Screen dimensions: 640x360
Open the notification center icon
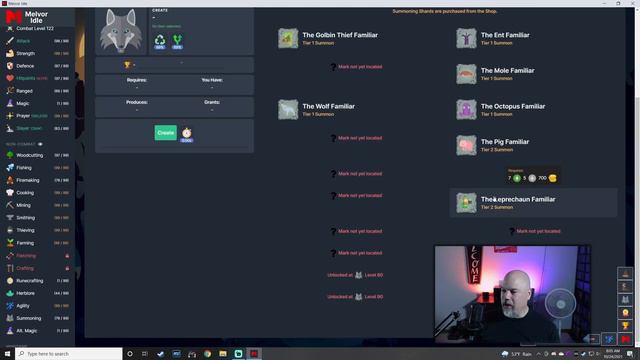click(630, 354)
